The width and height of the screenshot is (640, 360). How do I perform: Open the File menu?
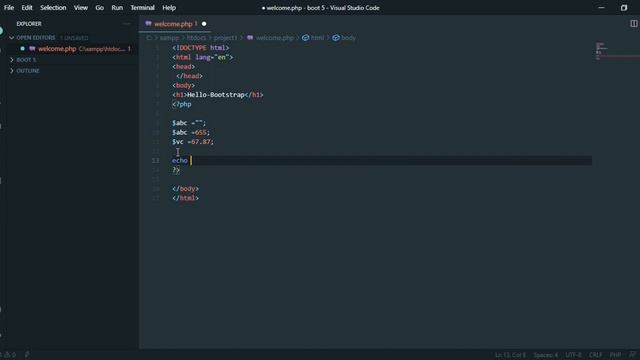point(9,8)
